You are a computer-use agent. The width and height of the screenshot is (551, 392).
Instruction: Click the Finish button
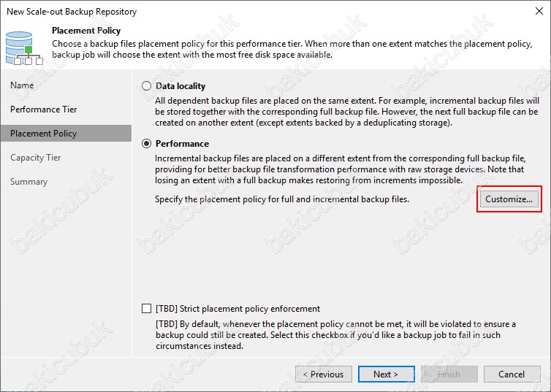coord(449,374)
